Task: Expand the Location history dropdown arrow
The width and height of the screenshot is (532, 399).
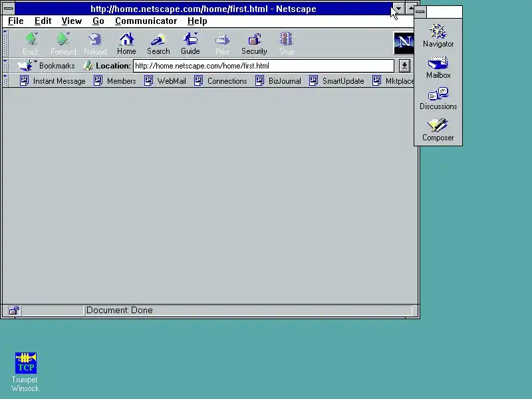Action: tap(404, 66)
